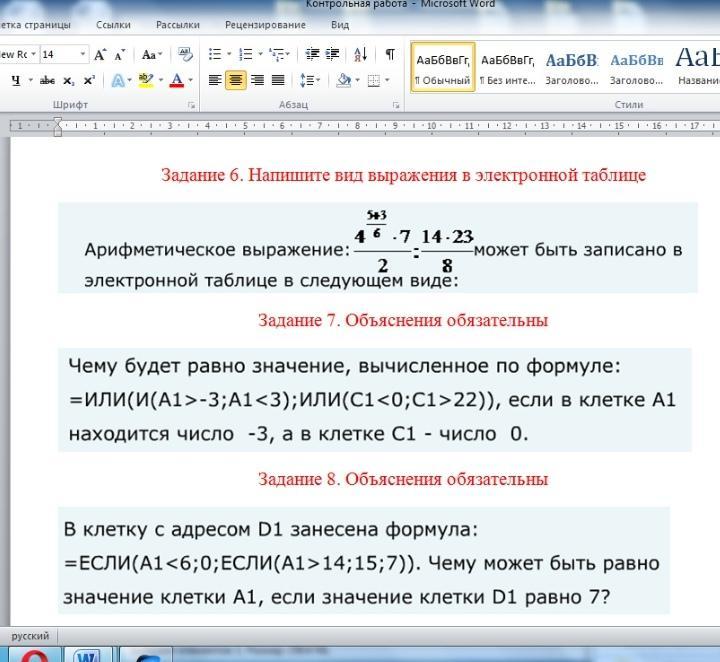The height and width of the screenshot is (662, 720).
Task: Open the Вид ribbon tab
Action: tap(340, 25)
